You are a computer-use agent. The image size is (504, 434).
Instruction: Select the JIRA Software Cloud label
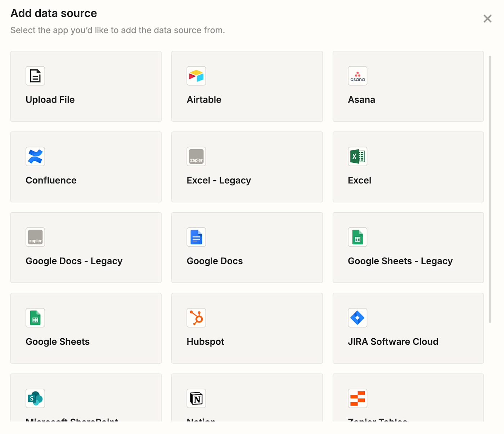click(x=393, y=342)
